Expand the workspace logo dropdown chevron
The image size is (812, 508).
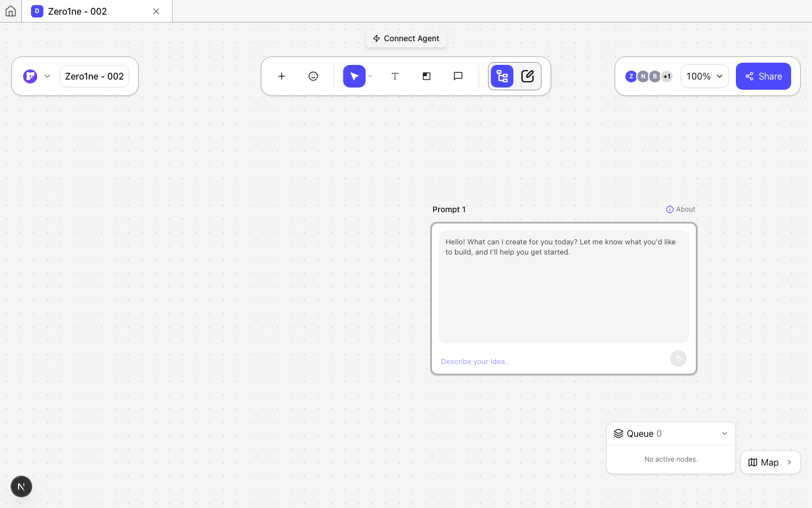click(47, 76)
